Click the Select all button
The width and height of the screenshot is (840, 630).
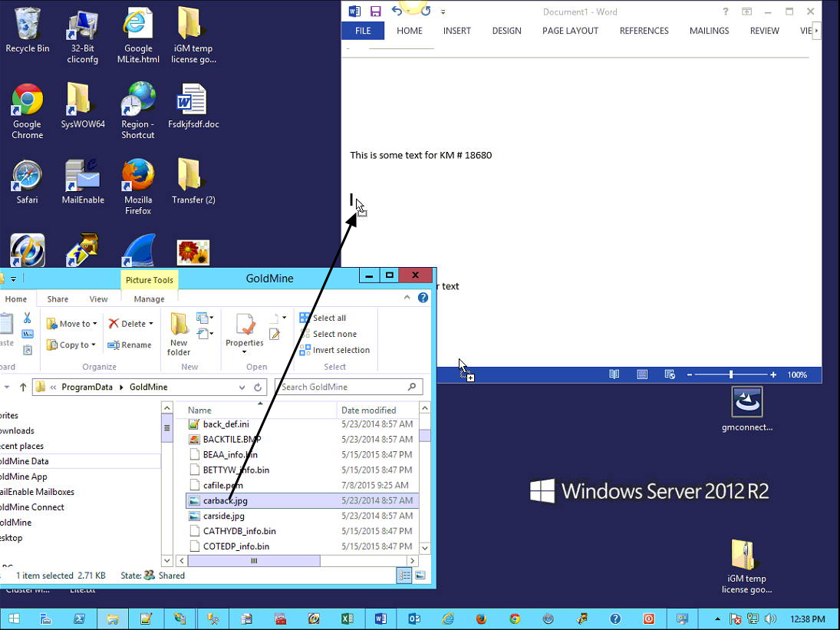click(x=323, y=318)
